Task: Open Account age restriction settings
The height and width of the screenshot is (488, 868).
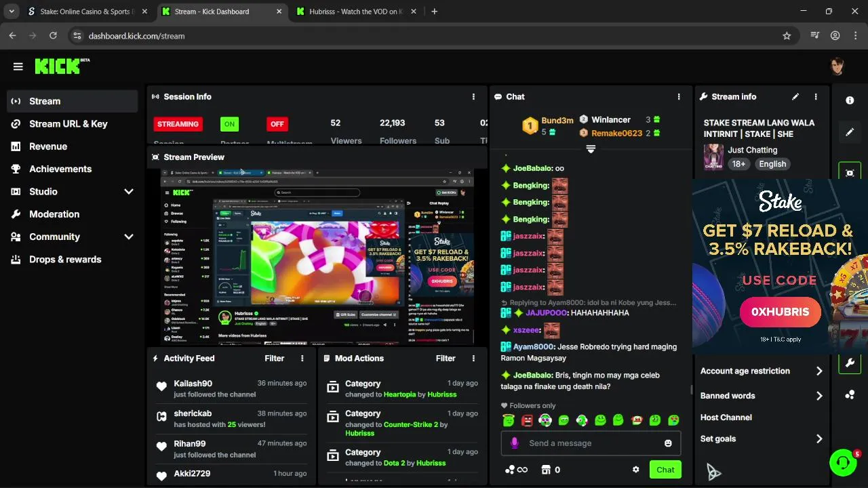Action: click(761, 371)
